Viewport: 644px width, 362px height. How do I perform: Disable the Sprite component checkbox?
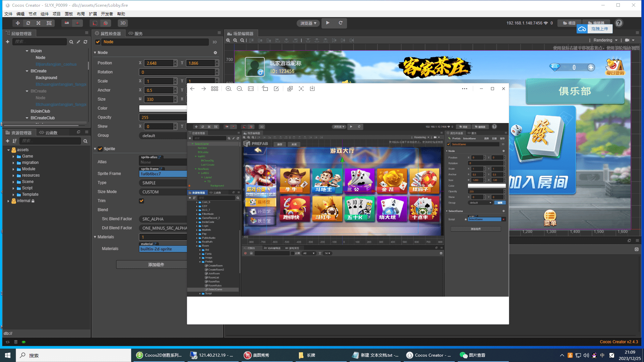100,149
